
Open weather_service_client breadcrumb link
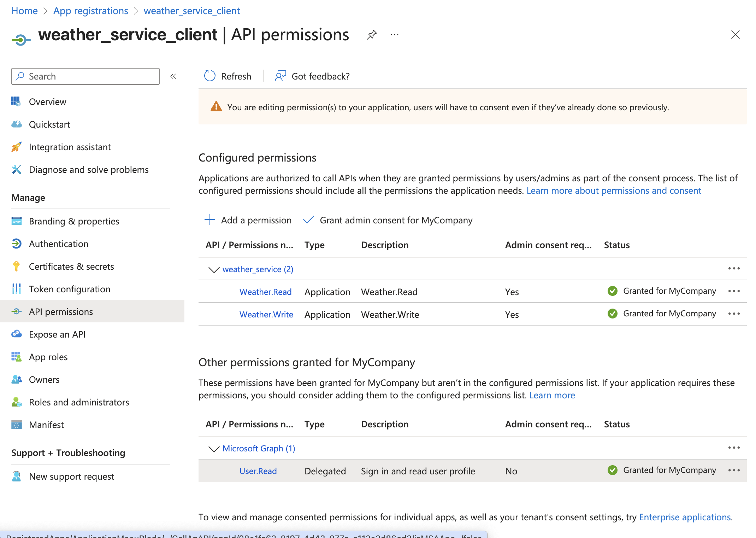coord(192,11)
